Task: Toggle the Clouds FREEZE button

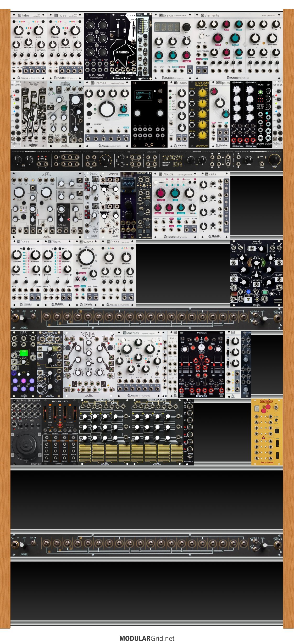Action: pos(156,182)
